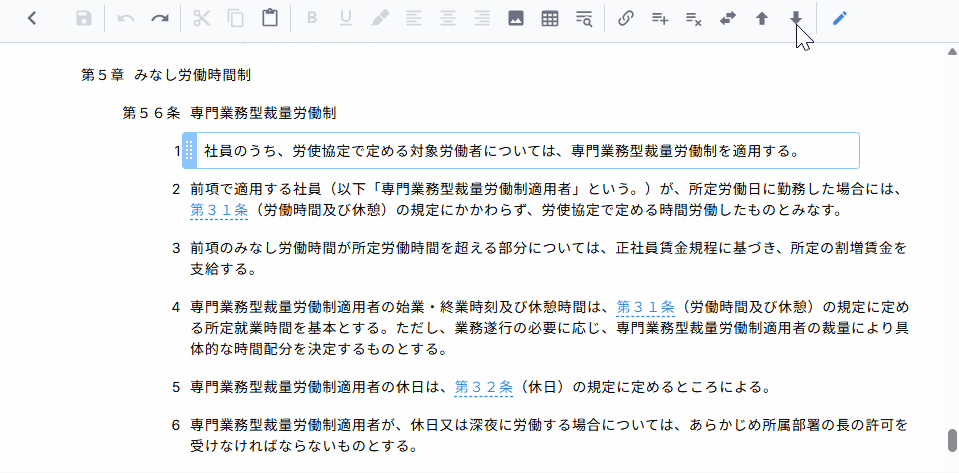Click the paste clipboard icon
959x473 pixels.
point(270,18)
